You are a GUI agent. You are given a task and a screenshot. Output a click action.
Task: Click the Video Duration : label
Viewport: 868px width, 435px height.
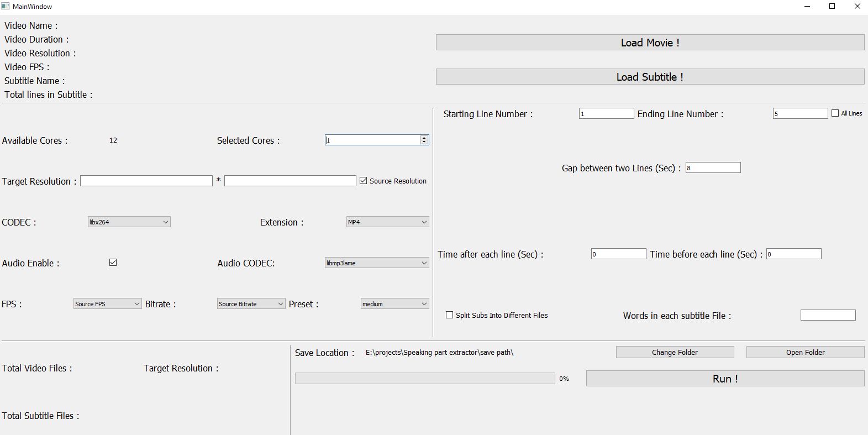[x=36, y=39]
